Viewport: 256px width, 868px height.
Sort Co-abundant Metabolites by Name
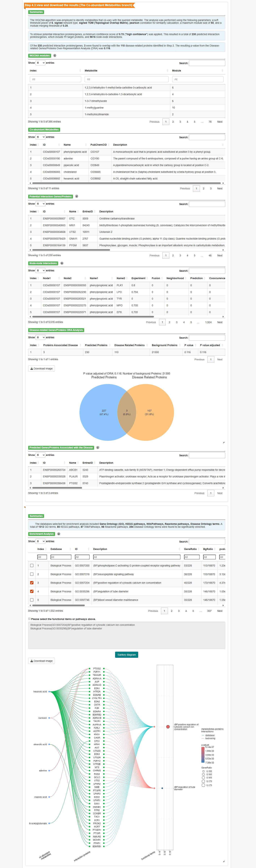(75, 145)
